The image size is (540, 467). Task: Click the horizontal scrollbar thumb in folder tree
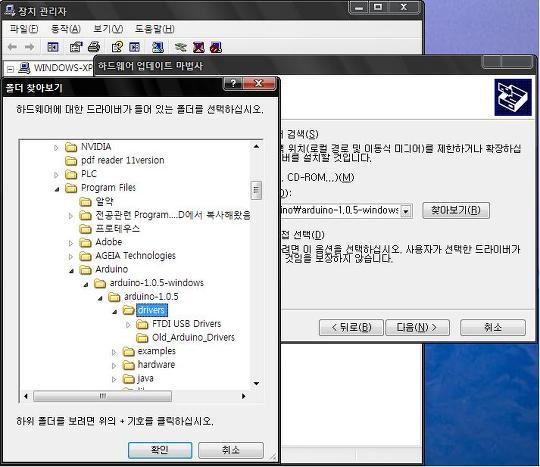click(102, 396)
